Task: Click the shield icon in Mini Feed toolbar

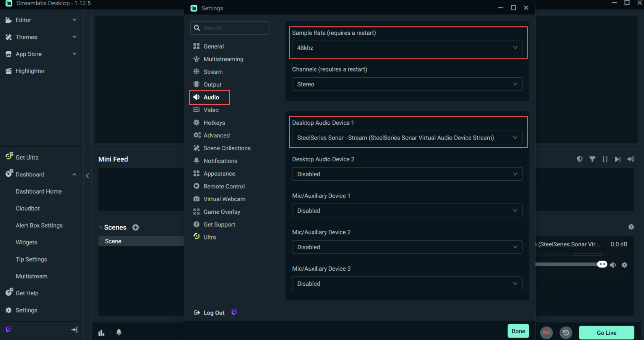Action: (x=580, y=159)
